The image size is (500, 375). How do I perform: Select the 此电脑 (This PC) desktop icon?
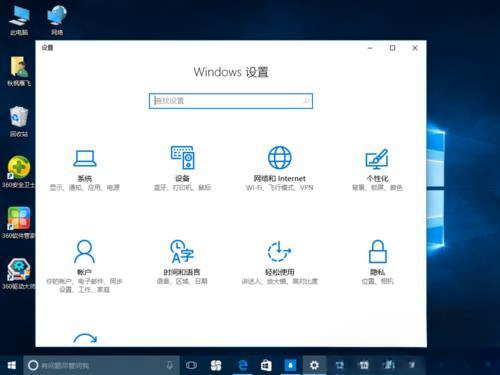19,21
